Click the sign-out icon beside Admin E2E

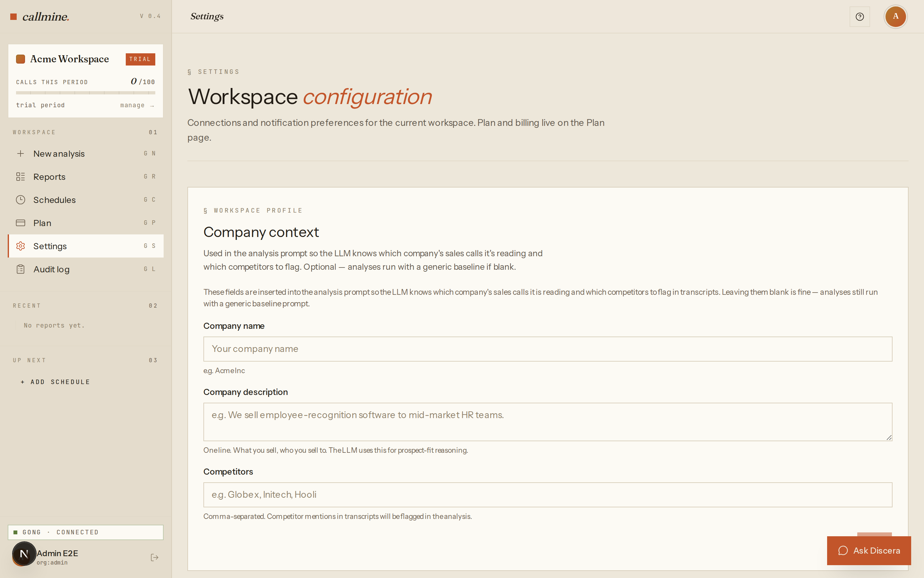[154, 557]
